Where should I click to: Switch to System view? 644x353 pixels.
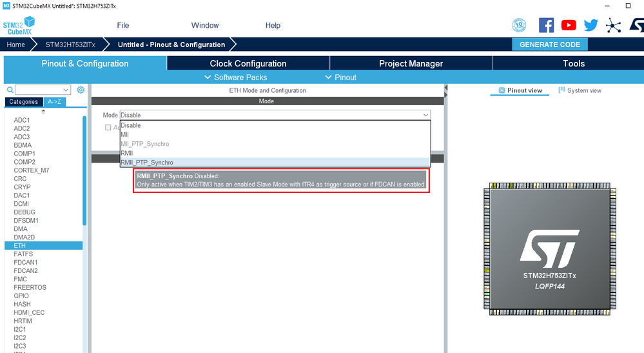pos(580,90)
